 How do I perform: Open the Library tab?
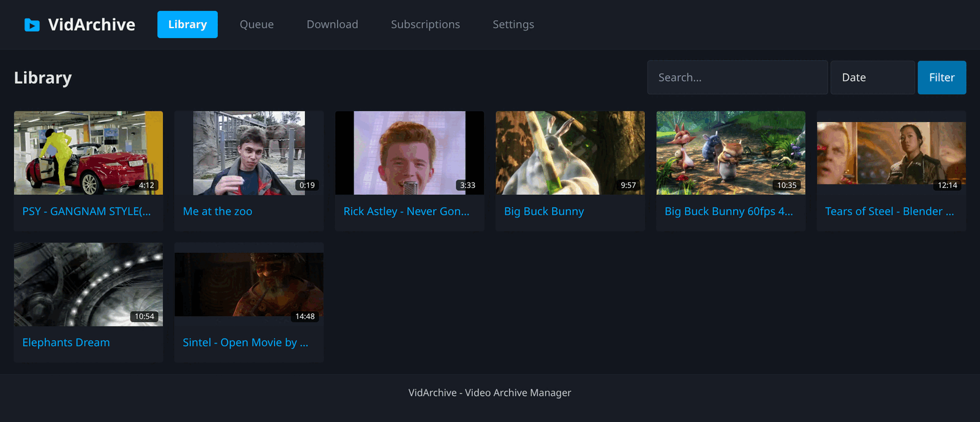pos(187,24)
